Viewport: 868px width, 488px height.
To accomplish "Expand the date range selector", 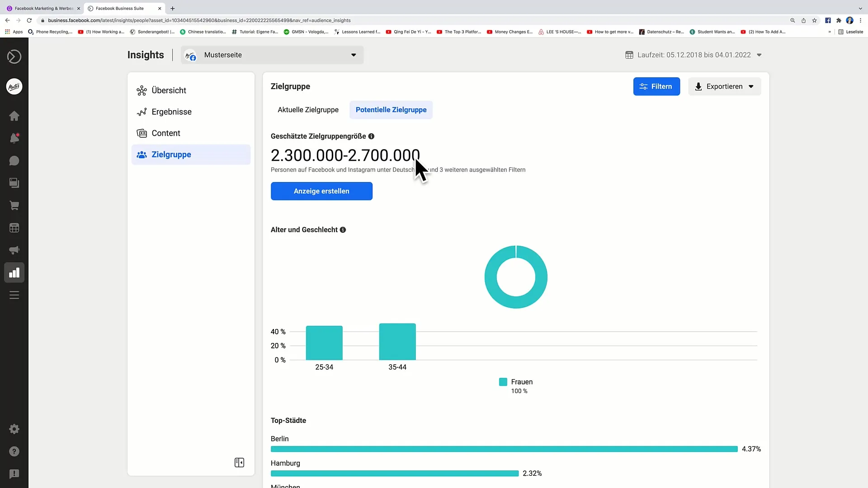I will 760,55.
